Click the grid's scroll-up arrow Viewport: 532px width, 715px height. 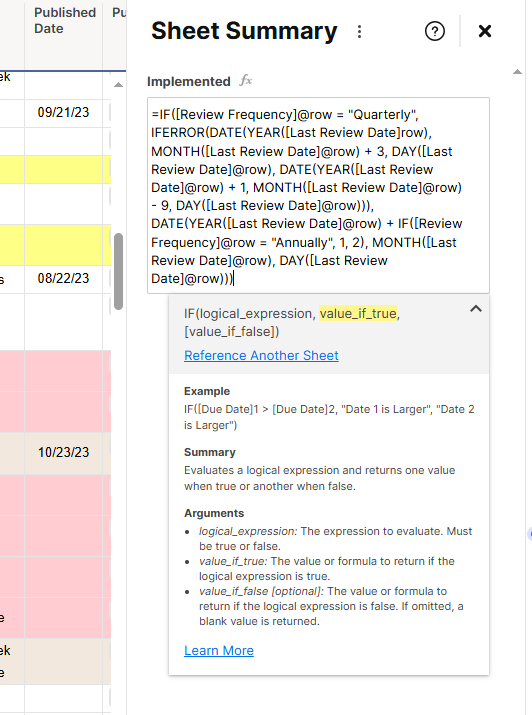(x=119, y=84)
